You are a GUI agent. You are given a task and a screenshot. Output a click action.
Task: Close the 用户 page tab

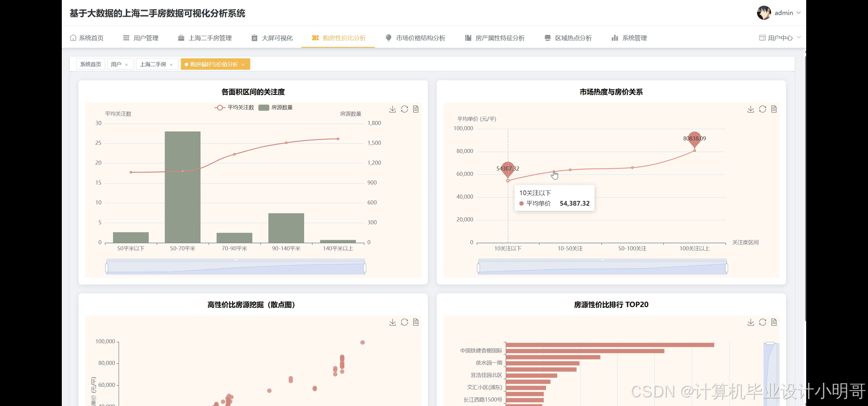[x=126, y=64]
